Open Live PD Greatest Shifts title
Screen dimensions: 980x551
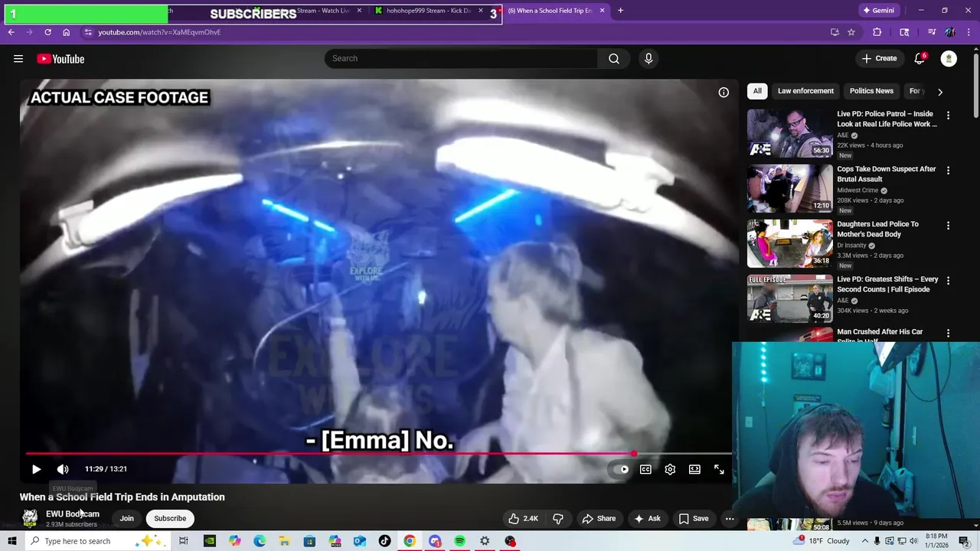pos(887,284)
